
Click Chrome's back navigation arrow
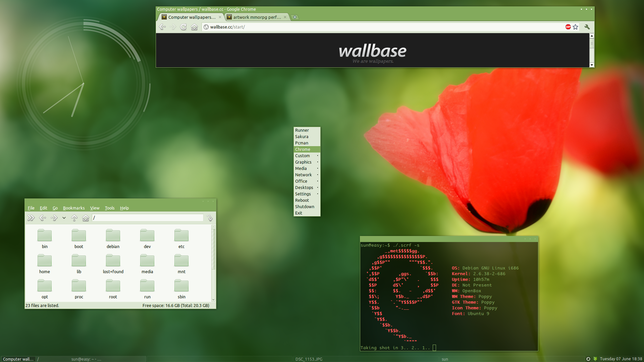162,27
